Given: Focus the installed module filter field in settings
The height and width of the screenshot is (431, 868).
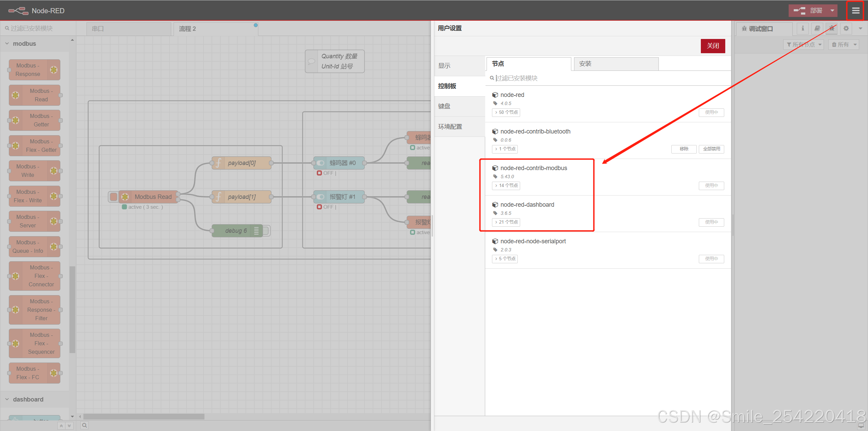Looking at the screenshot, I should point(609,78).
